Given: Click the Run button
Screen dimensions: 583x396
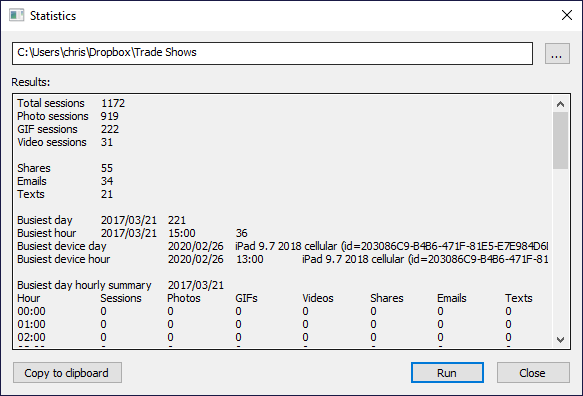Looking at the screenshot, I should tap(447, 373).
